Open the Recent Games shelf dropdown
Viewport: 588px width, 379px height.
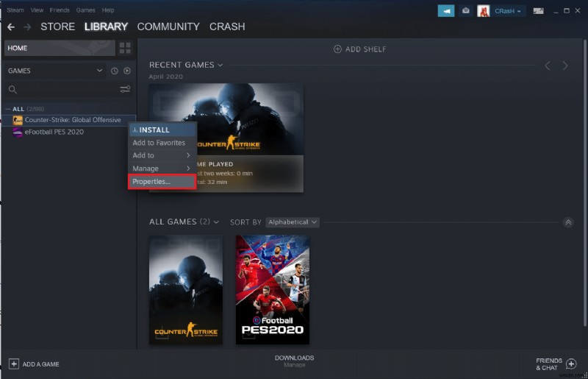(x=220, y=65)
